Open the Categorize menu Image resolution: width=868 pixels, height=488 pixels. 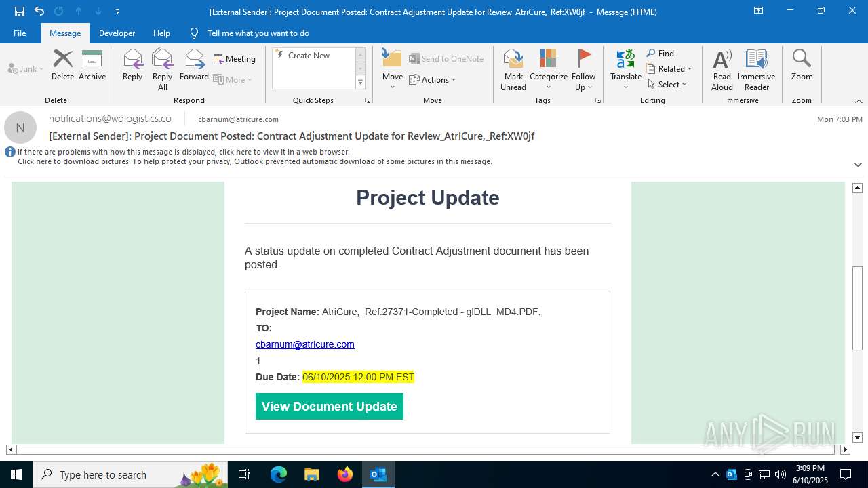coord(549,70)
